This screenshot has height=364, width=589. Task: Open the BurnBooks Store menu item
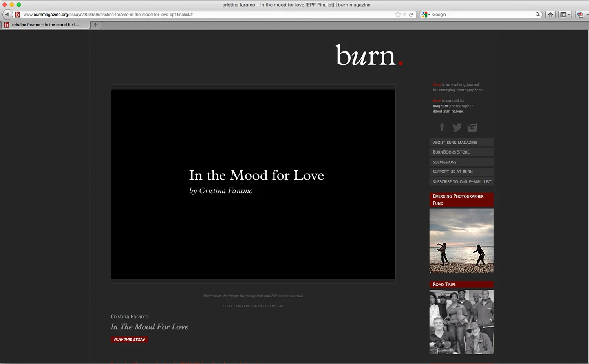(461, 152)
